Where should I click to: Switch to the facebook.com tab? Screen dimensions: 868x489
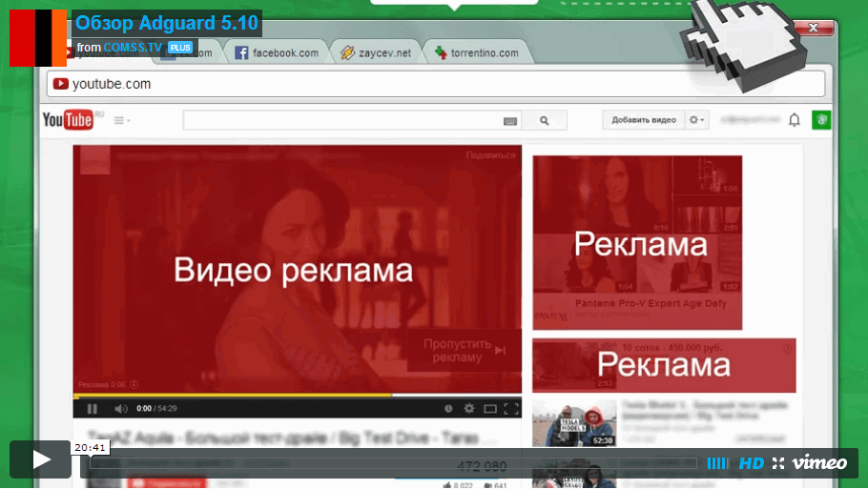(277, 52)
